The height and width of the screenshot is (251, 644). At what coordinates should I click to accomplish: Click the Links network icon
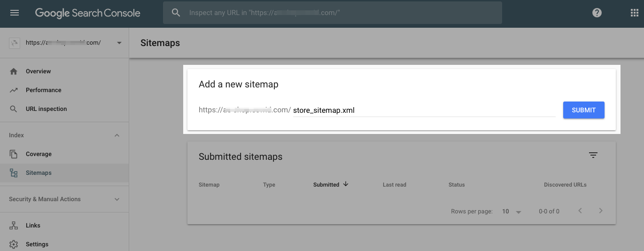(x=14, y=226)
